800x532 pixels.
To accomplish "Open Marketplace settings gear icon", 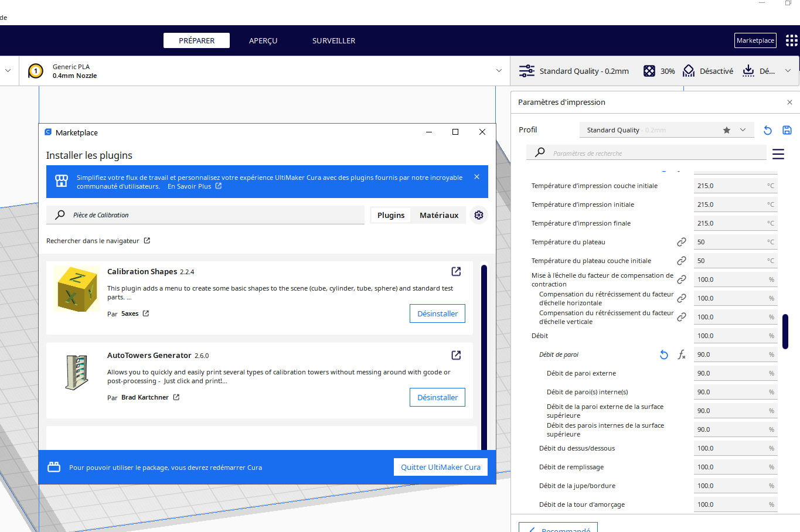I will click(479, 215).
